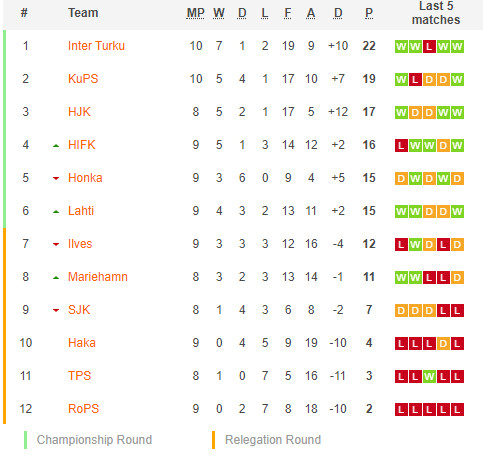Click the W wins column header
This screenshot has width=483, height=462.
click(219, 13)
